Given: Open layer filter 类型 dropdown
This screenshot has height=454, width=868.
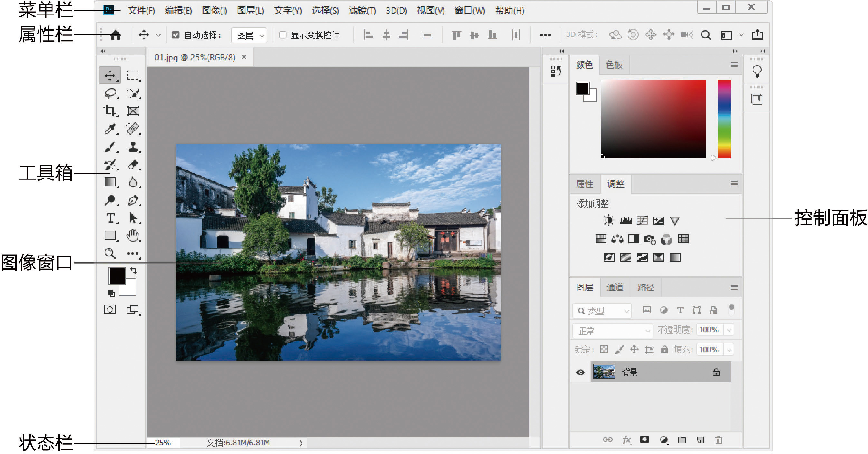Looking at the screenshot, I should coord(602,310).
